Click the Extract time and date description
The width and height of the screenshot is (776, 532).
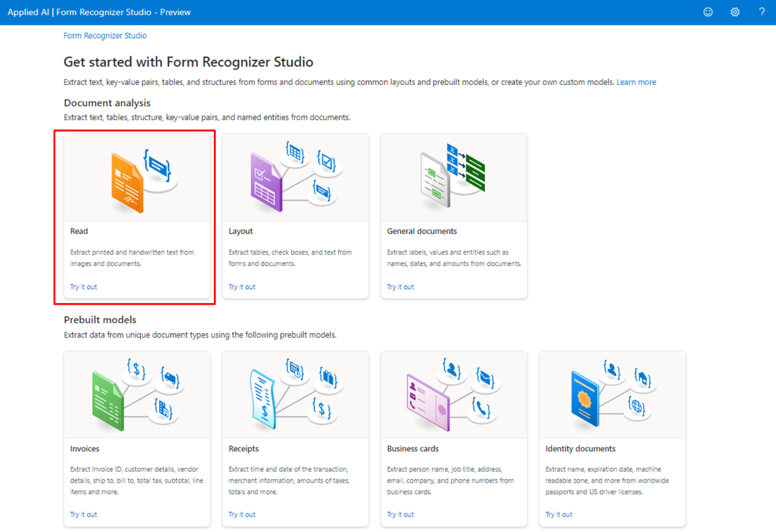289,481
